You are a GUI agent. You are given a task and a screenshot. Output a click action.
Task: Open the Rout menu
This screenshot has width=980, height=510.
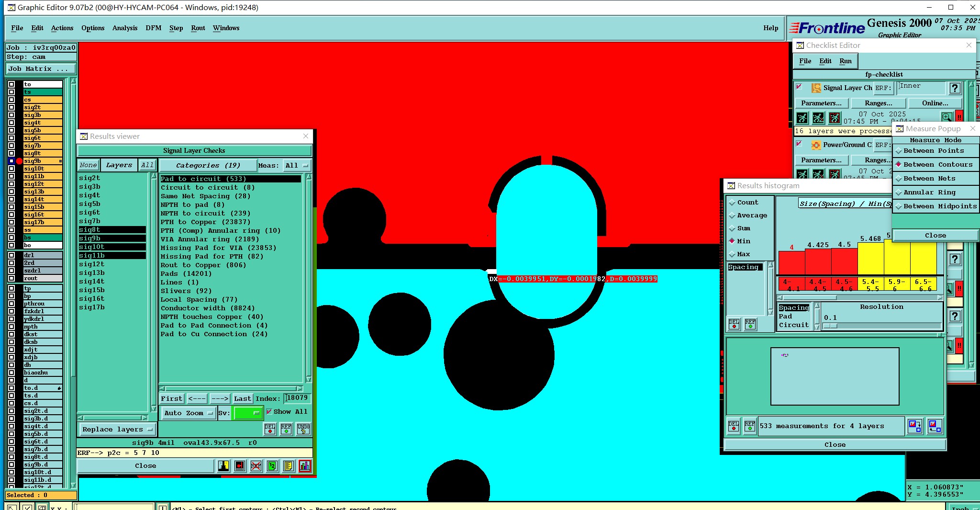(x=198, y=28)
